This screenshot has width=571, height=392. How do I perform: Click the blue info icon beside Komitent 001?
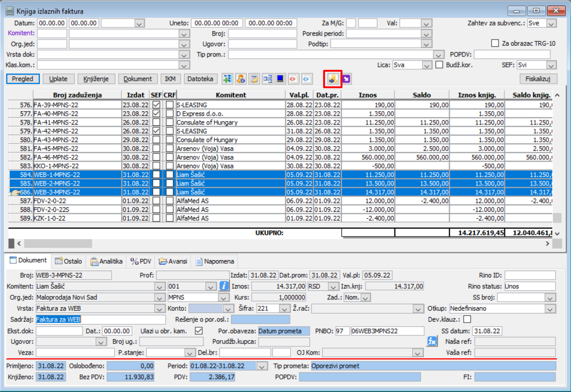[224, 286]
